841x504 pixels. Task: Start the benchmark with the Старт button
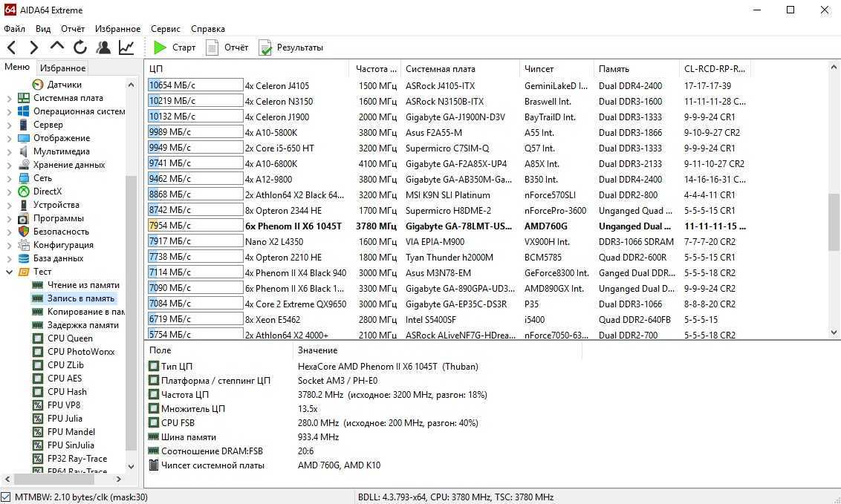coord(175,48)
